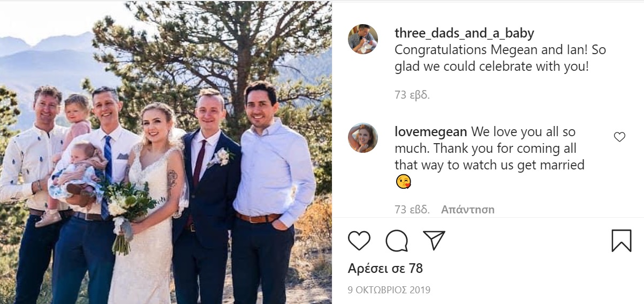
Task: Open the comment speech bubble icon
Action: point(397,241)
